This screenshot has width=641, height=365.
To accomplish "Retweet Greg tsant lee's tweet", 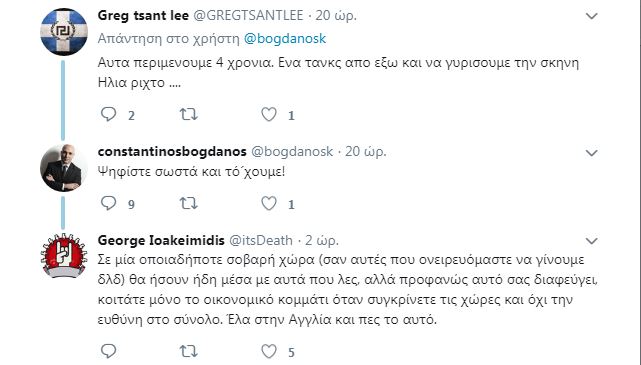I will 188,114.
